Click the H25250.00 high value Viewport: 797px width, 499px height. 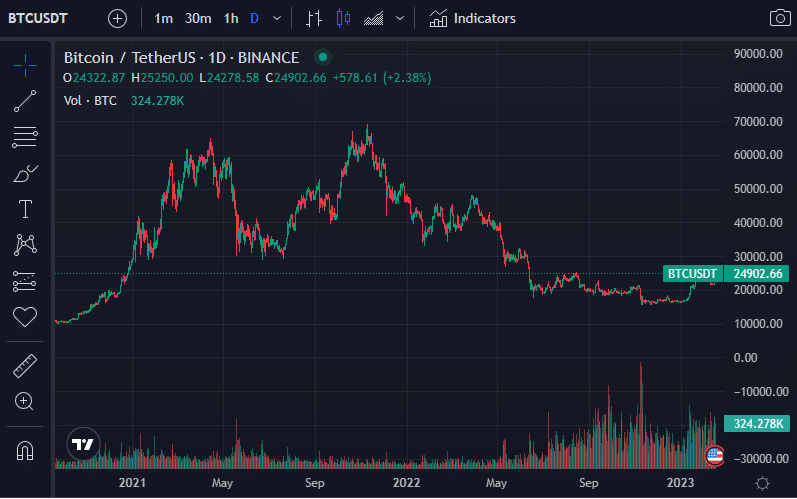(x=162, y=78)
